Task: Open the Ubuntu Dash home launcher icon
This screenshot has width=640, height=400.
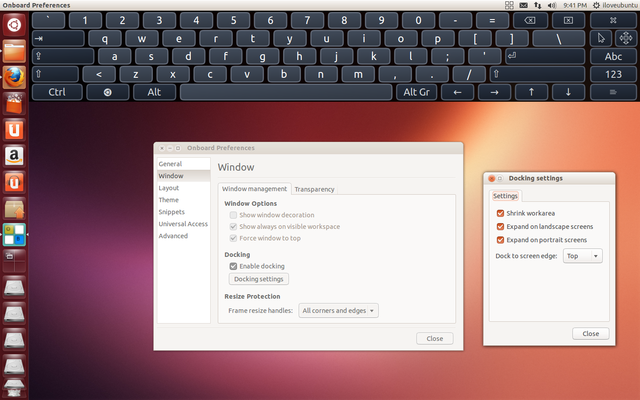Action: pyautogui.click(x=14, y=25)
